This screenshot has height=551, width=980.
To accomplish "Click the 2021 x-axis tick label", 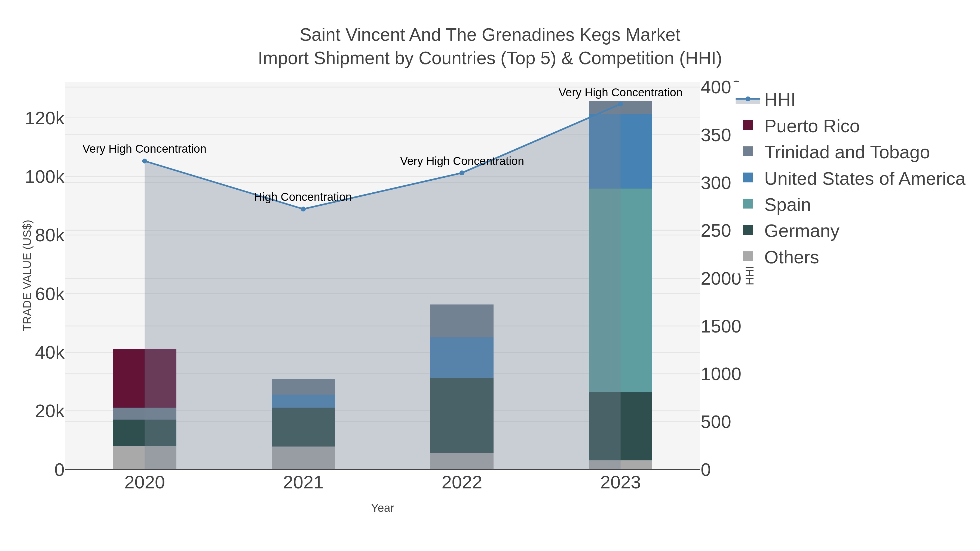I will (x=303, y=483).
